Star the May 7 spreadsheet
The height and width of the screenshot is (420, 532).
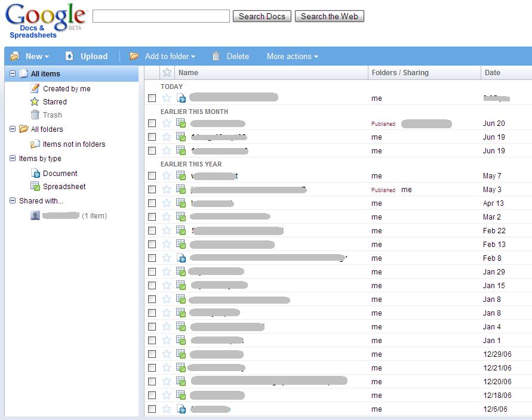point(167,175)
